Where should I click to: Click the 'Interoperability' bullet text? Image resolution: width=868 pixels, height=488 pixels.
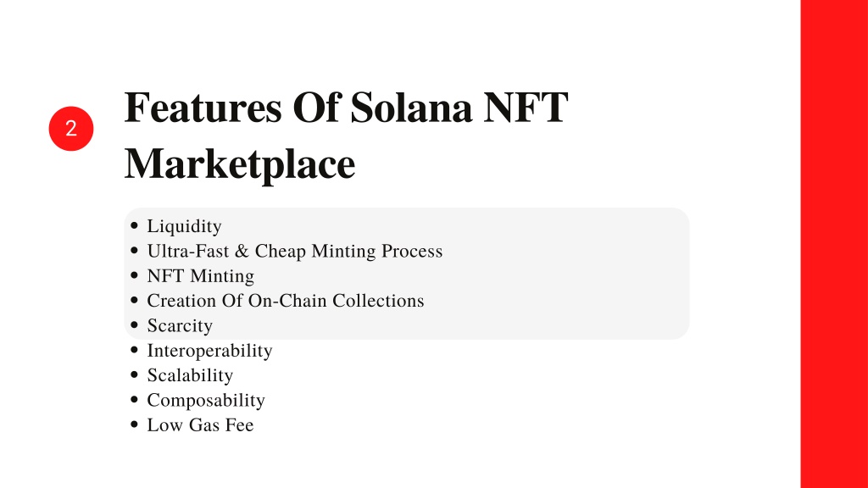210,351
